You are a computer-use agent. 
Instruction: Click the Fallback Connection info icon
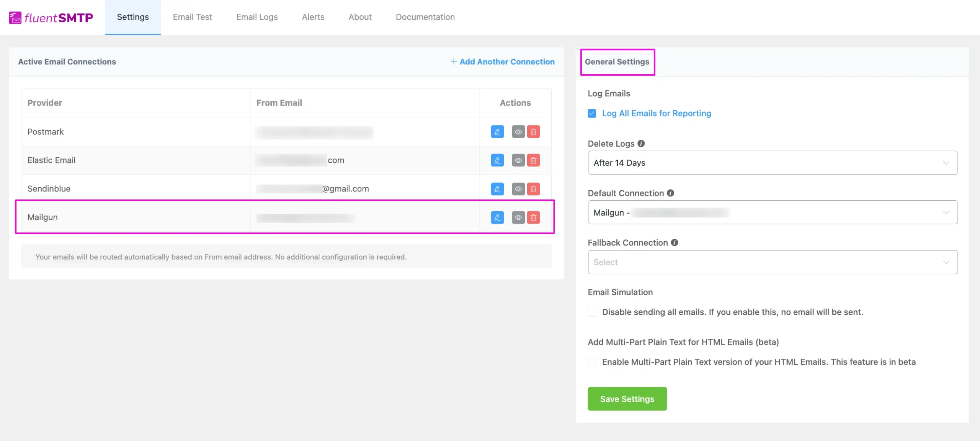click(x=675, y=242)
